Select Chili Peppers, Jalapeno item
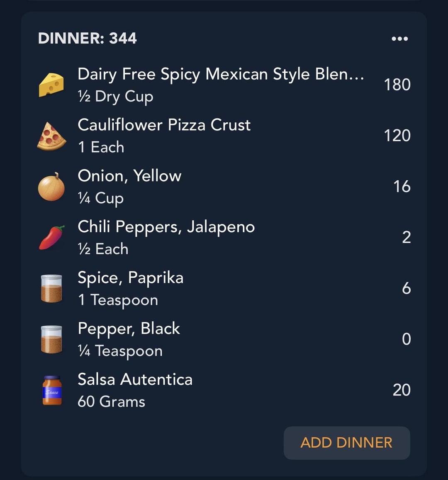448x480 pixels. pos(224,238)
